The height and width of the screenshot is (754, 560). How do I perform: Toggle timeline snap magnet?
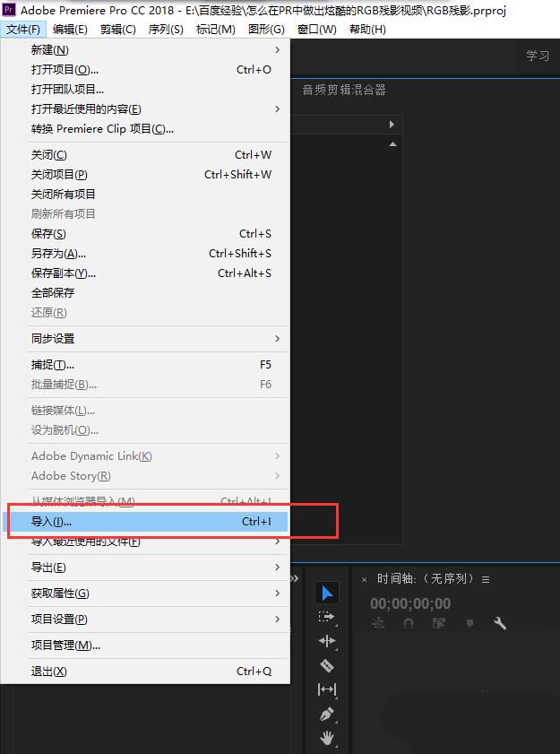tap(408, 624)
